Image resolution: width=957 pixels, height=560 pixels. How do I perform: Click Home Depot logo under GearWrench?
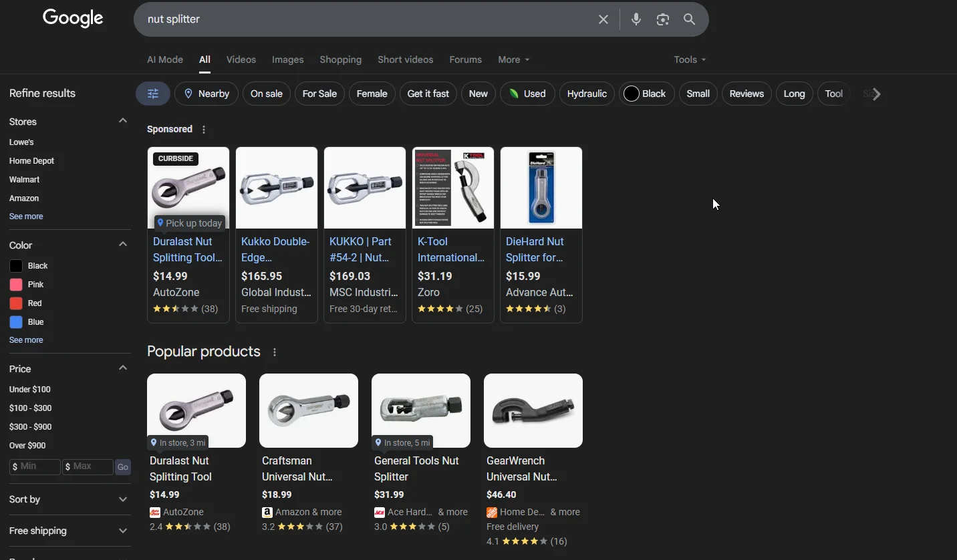(492, 512)
